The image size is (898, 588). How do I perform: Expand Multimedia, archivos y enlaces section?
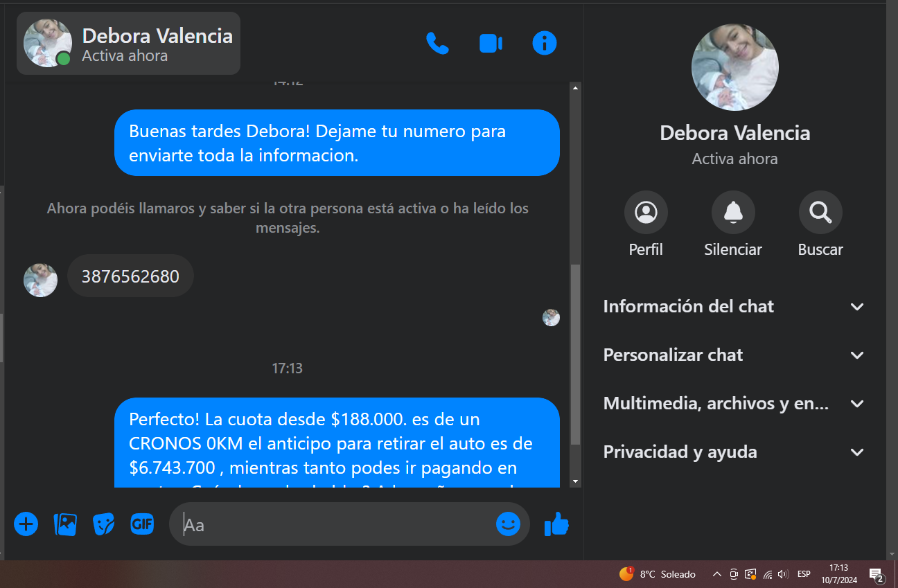tap(734, 403)
